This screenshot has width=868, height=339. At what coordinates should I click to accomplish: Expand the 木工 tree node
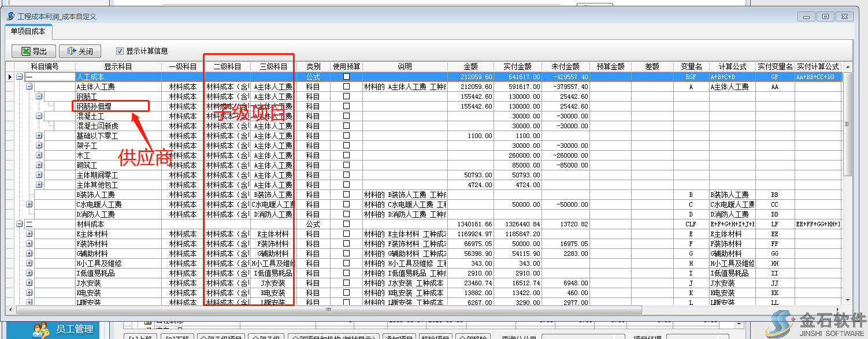coord(39,155)
